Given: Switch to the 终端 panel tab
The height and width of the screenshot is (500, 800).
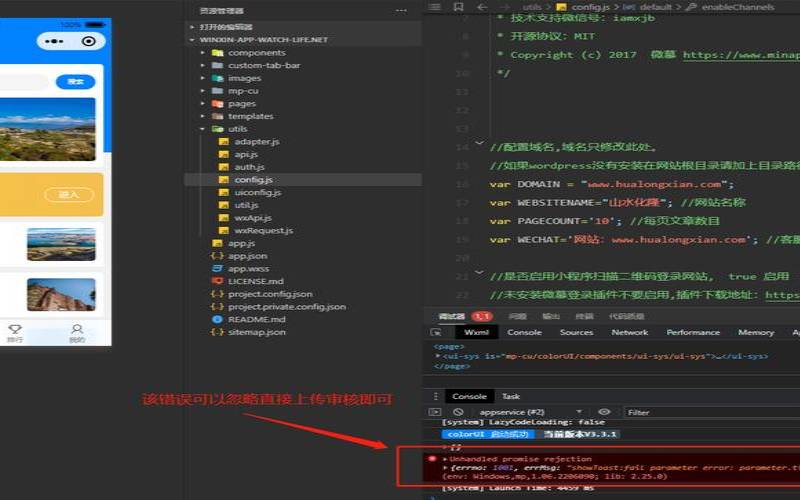Looking at the screenshot, I should click(x=585, y=316).
